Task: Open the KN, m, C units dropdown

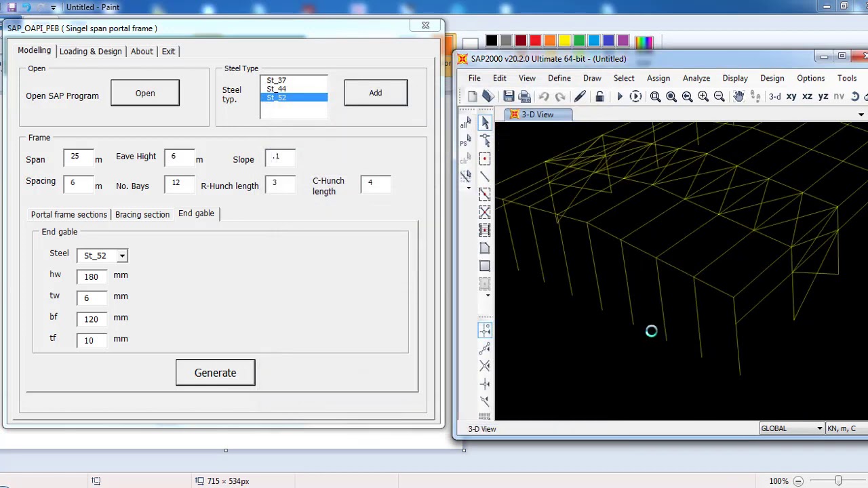Action: pos(847,428)
